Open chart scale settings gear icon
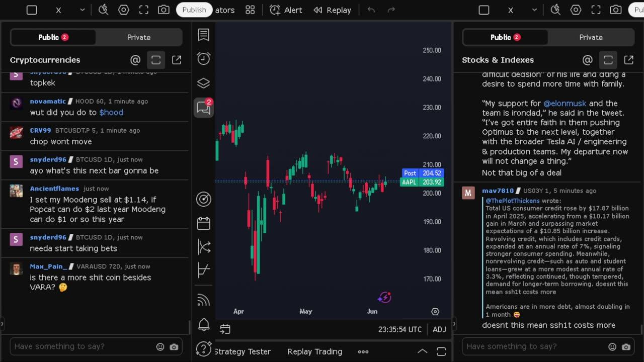This screenshot has height=362, width=644. point(435,312)
